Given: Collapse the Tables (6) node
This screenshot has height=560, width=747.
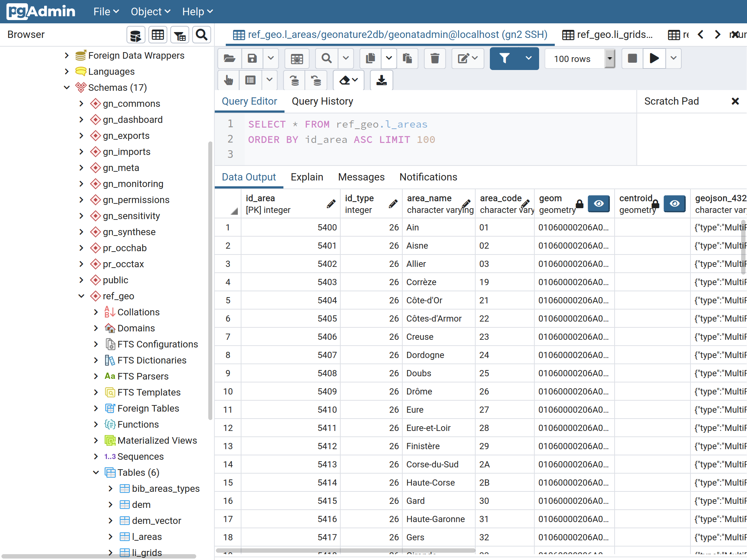Looking at the screenshot, I should point(96,472).
